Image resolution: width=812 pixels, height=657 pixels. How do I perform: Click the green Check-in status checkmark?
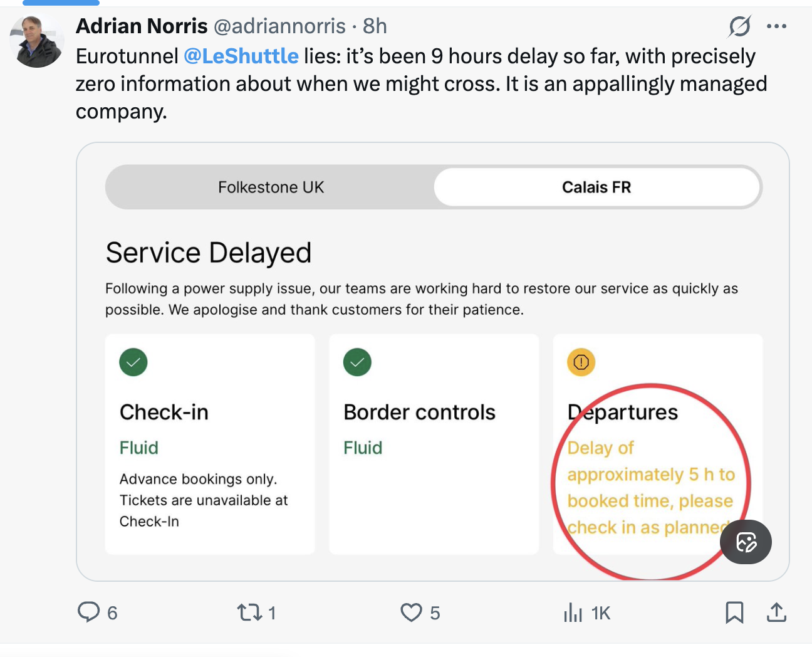point(133,362)
